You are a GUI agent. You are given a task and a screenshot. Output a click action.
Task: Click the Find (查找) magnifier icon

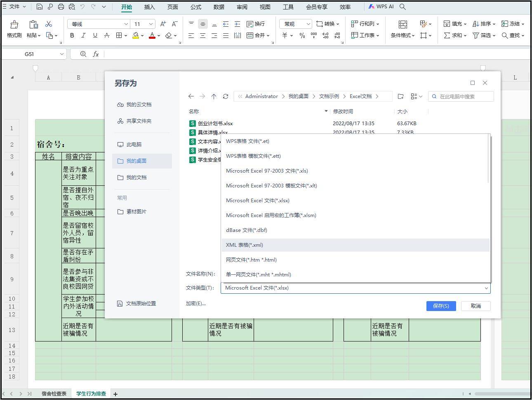pos(505,35)
